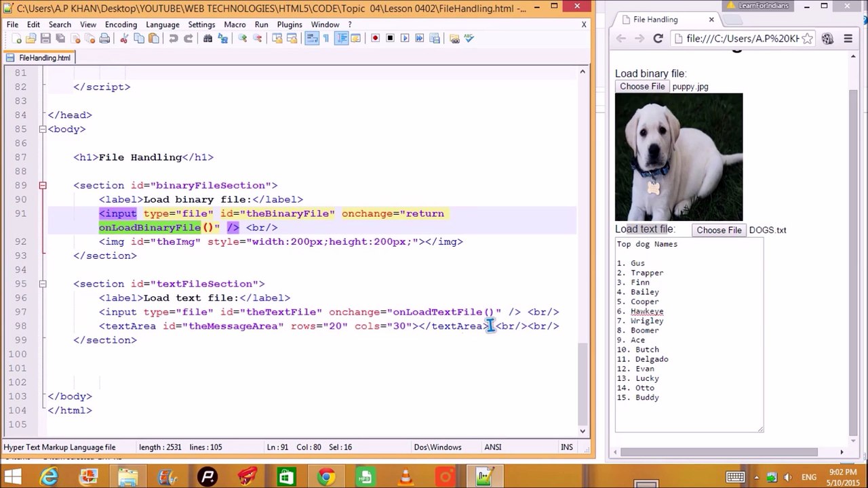Collapse the body tag fold marker

pos(42,129)
